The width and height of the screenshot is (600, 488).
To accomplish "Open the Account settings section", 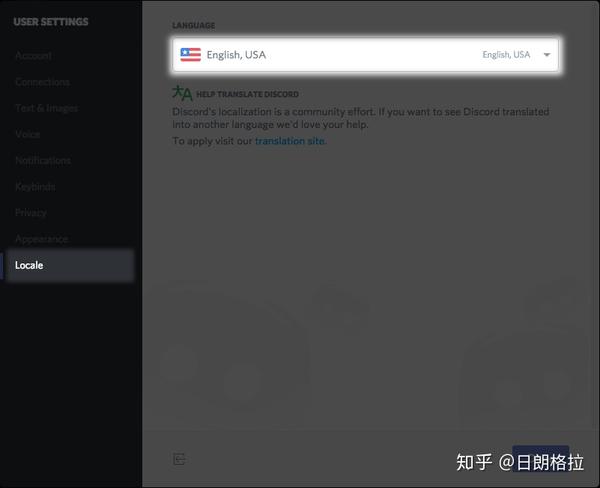I will (34, 56).
